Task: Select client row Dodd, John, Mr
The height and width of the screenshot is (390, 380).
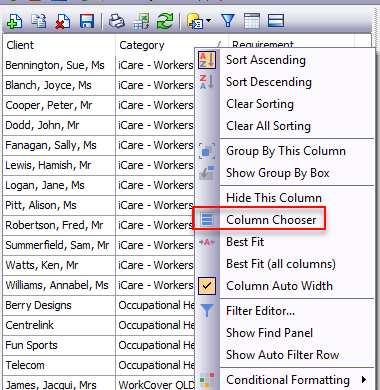Action: click(x=59, y=125)
